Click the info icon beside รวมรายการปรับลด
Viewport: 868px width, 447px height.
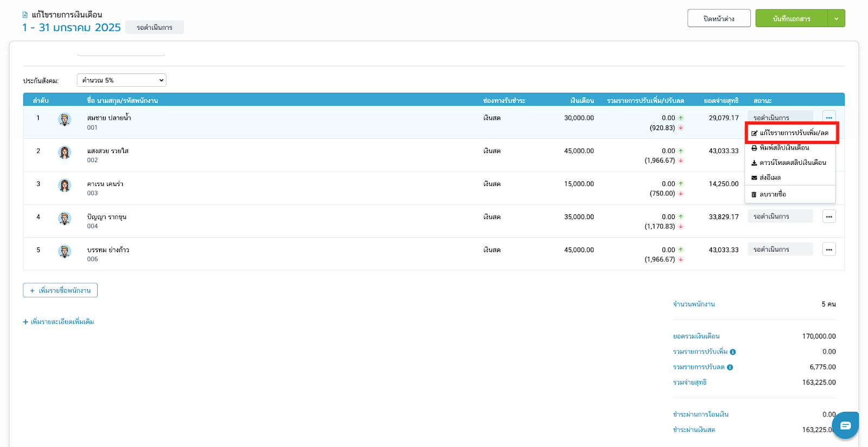(x=730, y=367)
